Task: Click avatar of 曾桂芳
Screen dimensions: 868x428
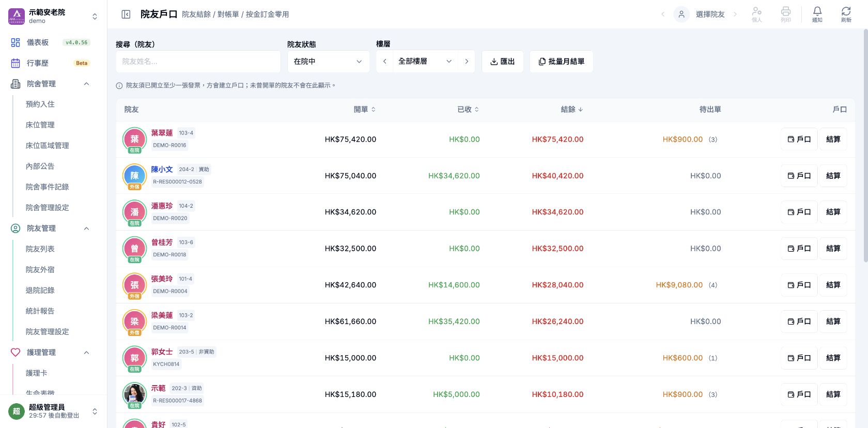Action: click(134, 249)
